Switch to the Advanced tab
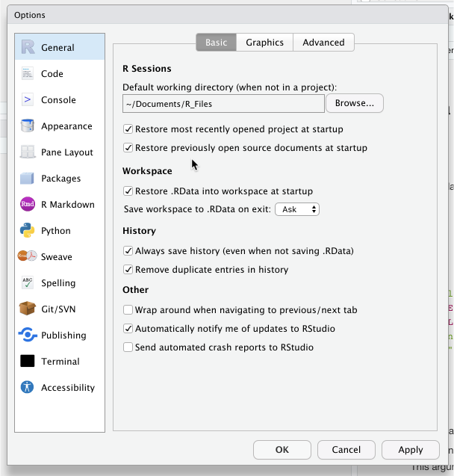Image resolution: width=454 pixels, height=476 pixels. [x=323, y=43]
